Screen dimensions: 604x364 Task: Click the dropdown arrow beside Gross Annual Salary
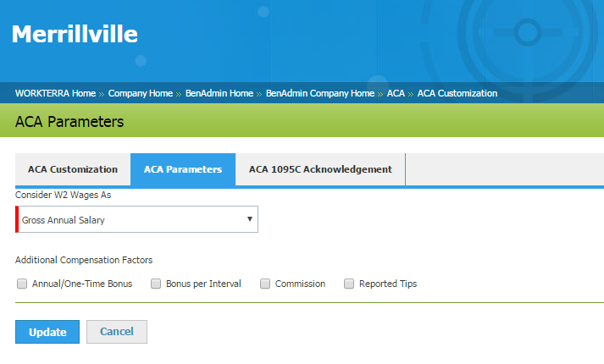coord(249,219)
